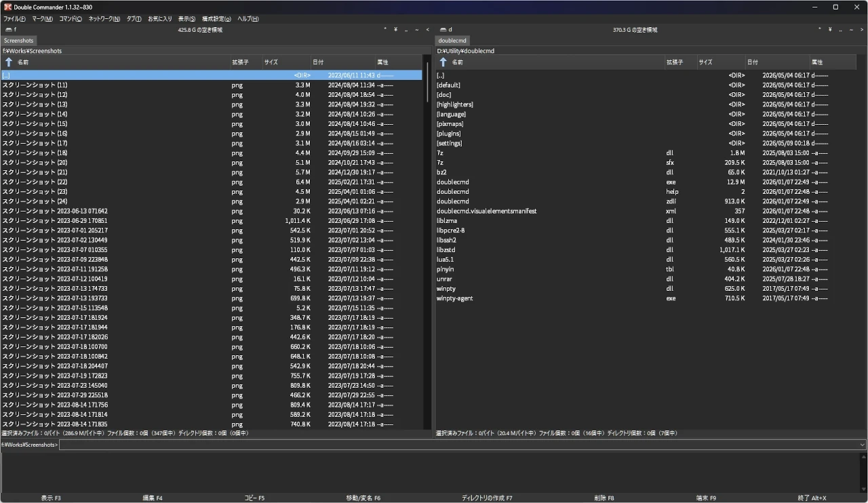This screenshot has height=503, width=868.
Task: Select the [language] folder
Action: (646, 114)
